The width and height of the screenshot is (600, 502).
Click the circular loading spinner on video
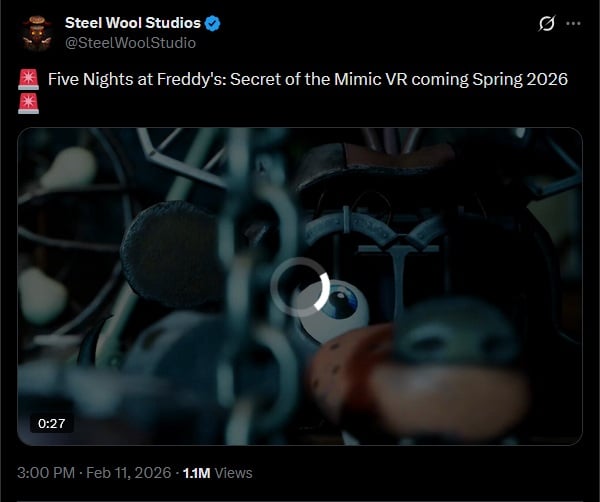[x=299, y=287]
